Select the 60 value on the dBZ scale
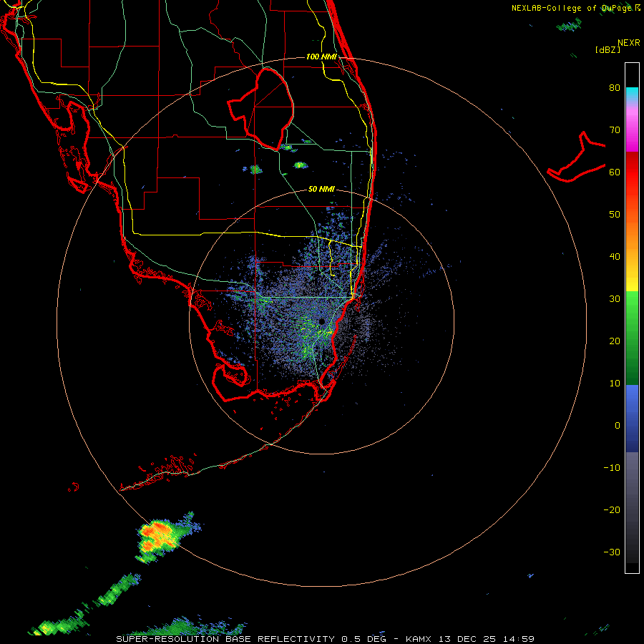Image resolution: width=644 pixels, height=644 pixels. pos(615,172)
